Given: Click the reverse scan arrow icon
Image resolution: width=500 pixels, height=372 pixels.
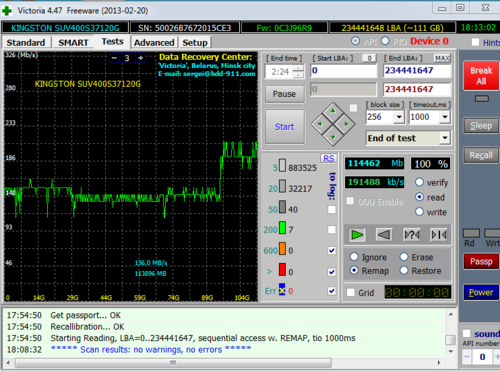Looking at the screenshot, I should pos(384,235).
